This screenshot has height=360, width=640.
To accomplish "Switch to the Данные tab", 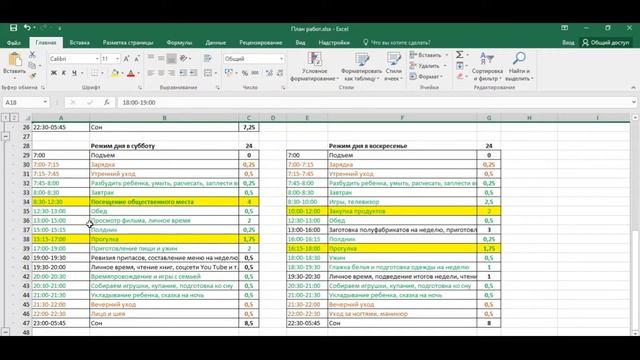I will point(216,42).
